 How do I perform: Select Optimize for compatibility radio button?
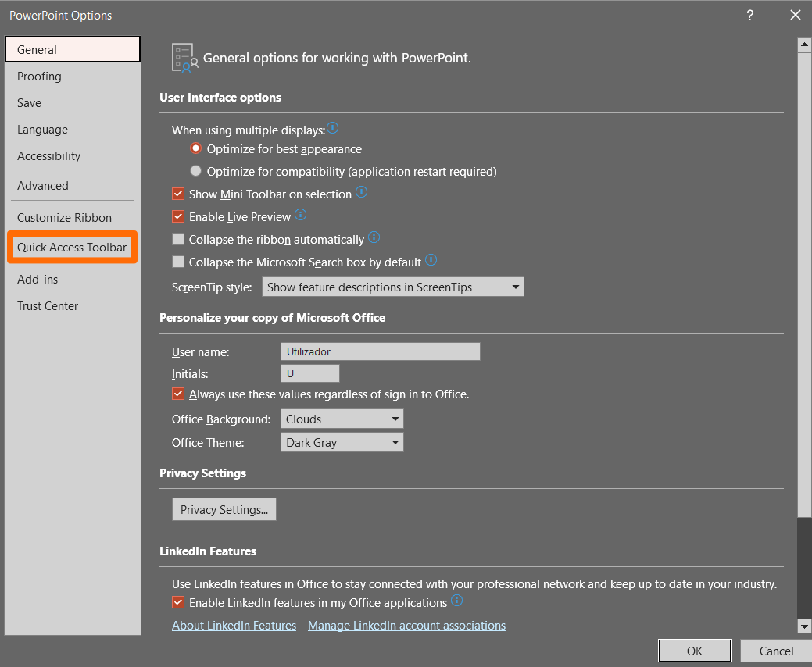[x=195, y=171]
